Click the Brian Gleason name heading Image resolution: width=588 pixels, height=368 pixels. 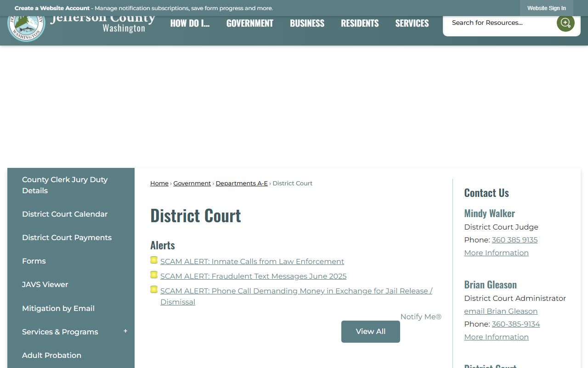(490, 284)
